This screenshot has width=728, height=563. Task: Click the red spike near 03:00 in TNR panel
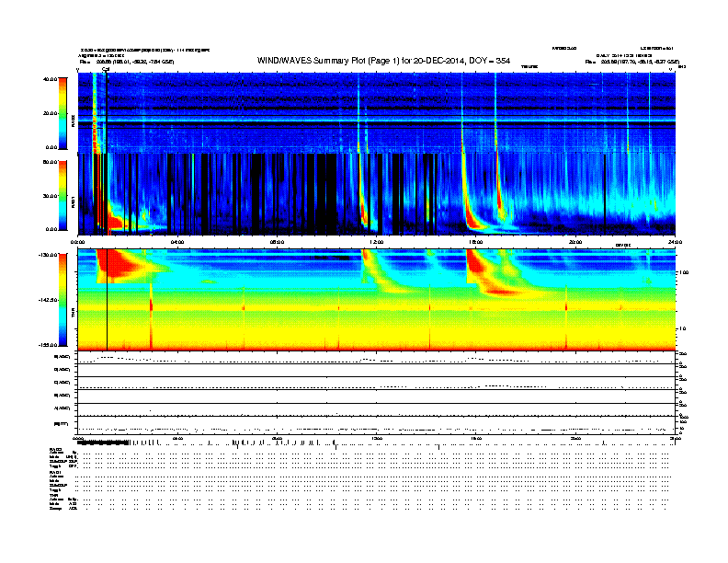coord(151,305)
